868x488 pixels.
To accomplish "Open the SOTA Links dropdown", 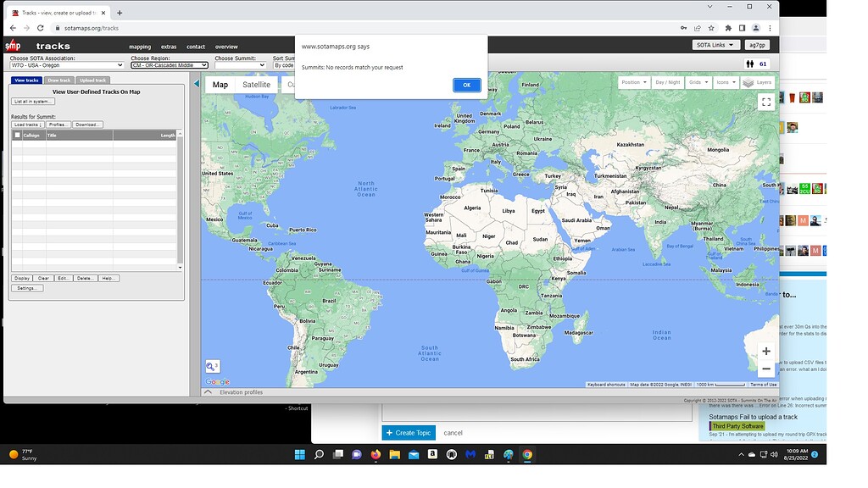I will (715, 44).
